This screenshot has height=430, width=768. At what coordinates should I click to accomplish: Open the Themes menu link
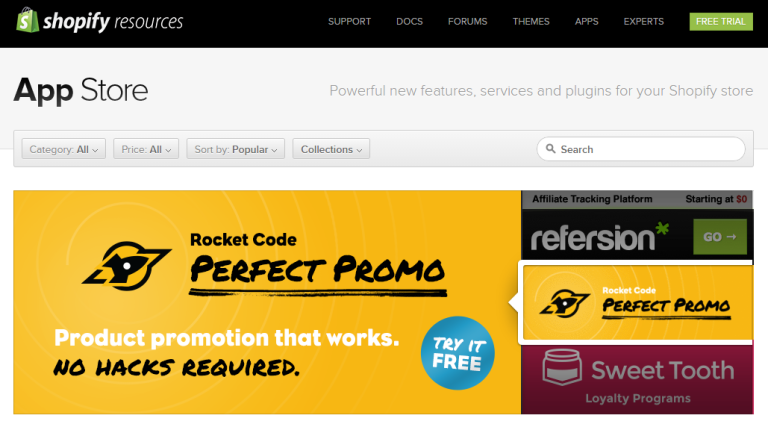pos(531,21)
